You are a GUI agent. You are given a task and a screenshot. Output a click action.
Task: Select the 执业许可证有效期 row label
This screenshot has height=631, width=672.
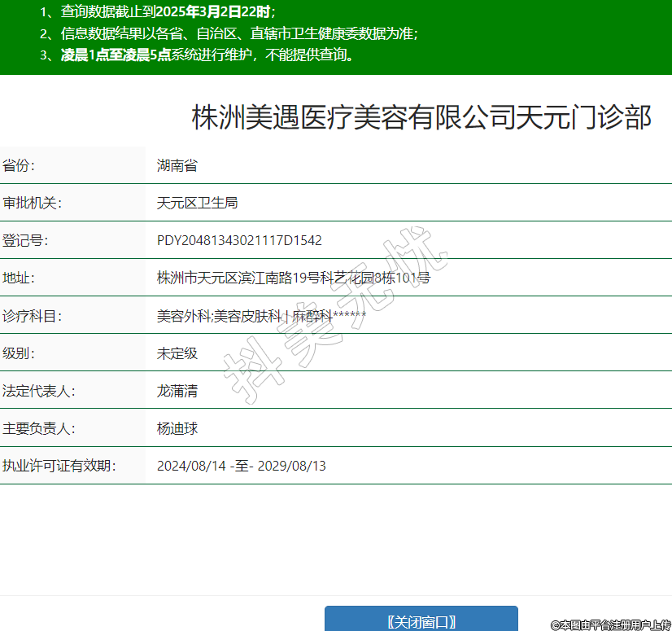59,466
